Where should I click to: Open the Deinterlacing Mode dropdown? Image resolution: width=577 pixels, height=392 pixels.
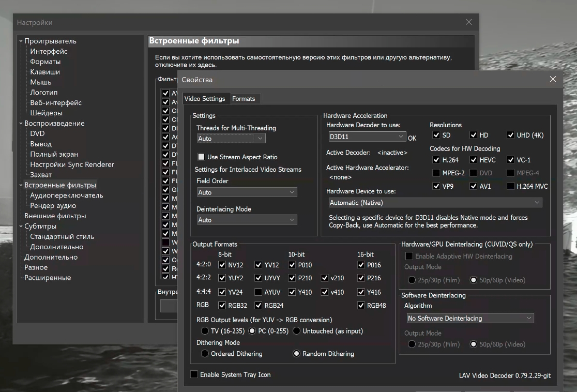tap(247, 220)
